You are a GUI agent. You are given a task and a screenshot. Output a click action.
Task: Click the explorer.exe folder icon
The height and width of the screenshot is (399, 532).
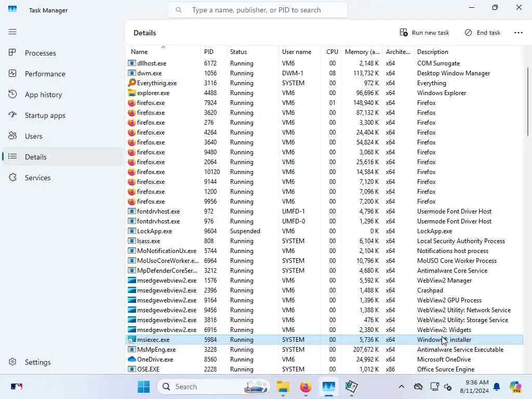(x=132, y=92)
